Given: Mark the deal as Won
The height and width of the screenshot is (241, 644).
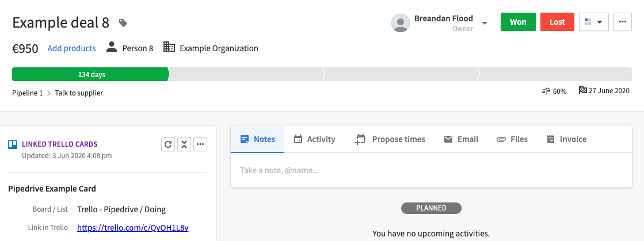Looking at the screenshot, I should pyautogui.click(x=518, y=22).
